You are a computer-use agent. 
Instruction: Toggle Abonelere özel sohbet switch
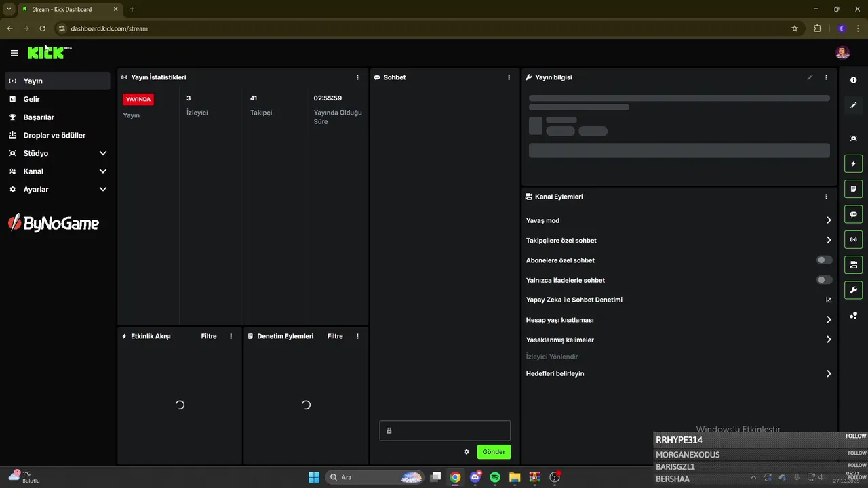coord(825,260)
